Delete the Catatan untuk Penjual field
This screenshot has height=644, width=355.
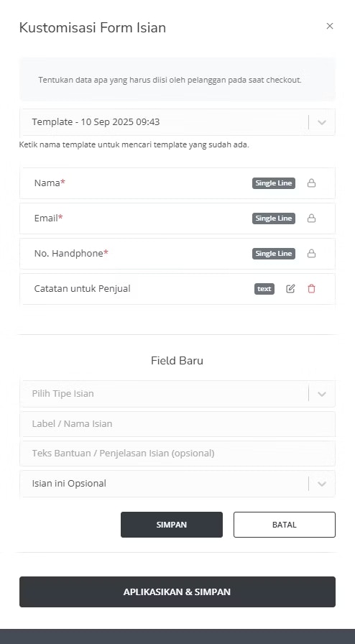point(311,289)
